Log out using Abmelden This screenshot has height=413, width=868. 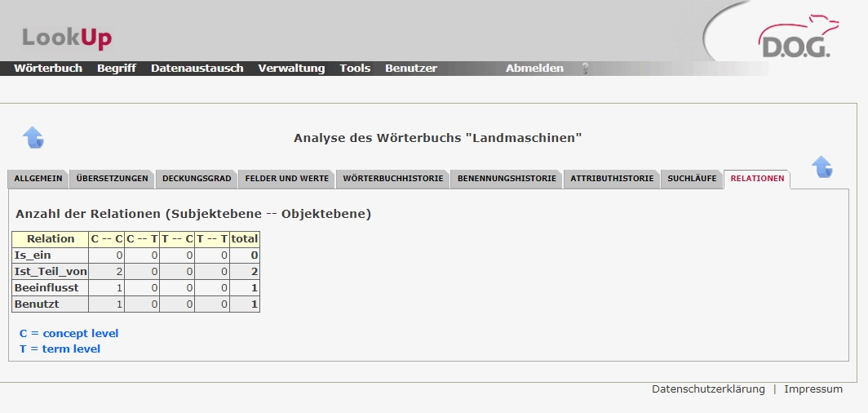pyautogui.click(x=534, y=69)
